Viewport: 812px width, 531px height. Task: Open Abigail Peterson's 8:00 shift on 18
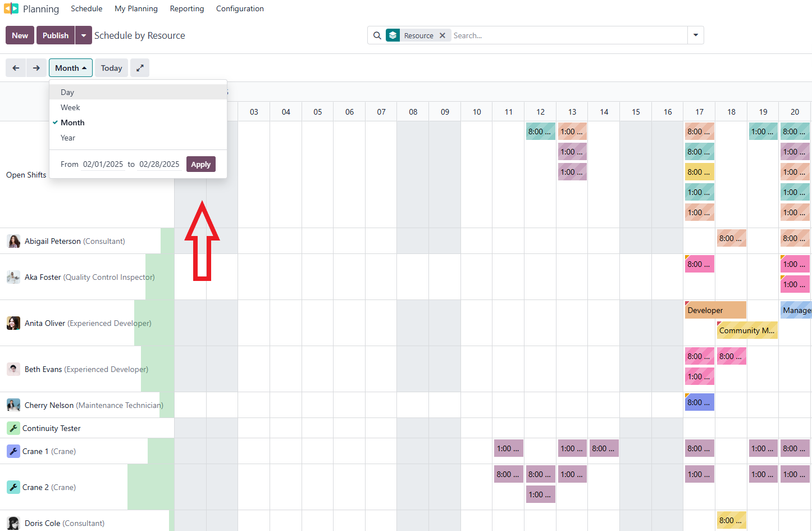pos(731,238)
